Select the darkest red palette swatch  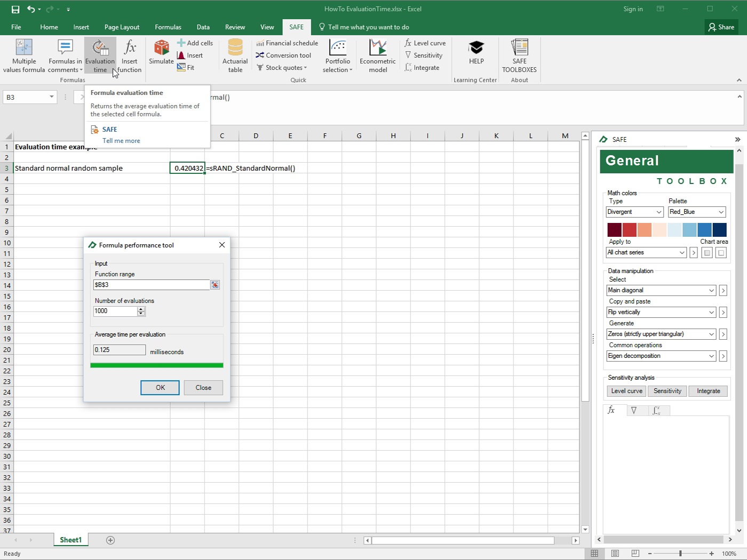[x=614, y=230]
